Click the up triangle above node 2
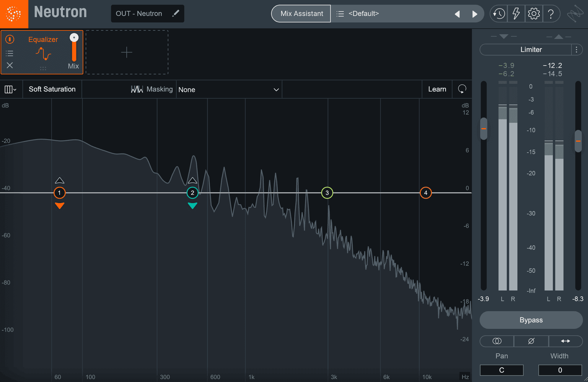The width and height of the screenshot is (588, 382). [x=193, y=180]
